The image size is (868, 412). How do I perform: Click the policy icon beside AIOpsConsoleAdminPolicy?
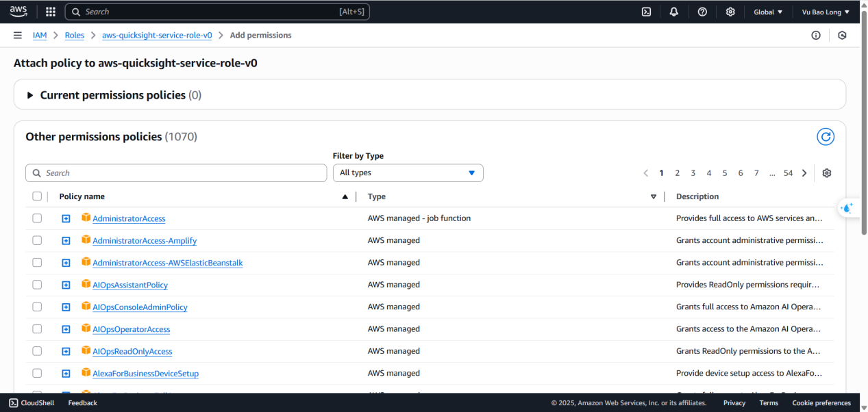pyautogui.click(x=86, y=307)
